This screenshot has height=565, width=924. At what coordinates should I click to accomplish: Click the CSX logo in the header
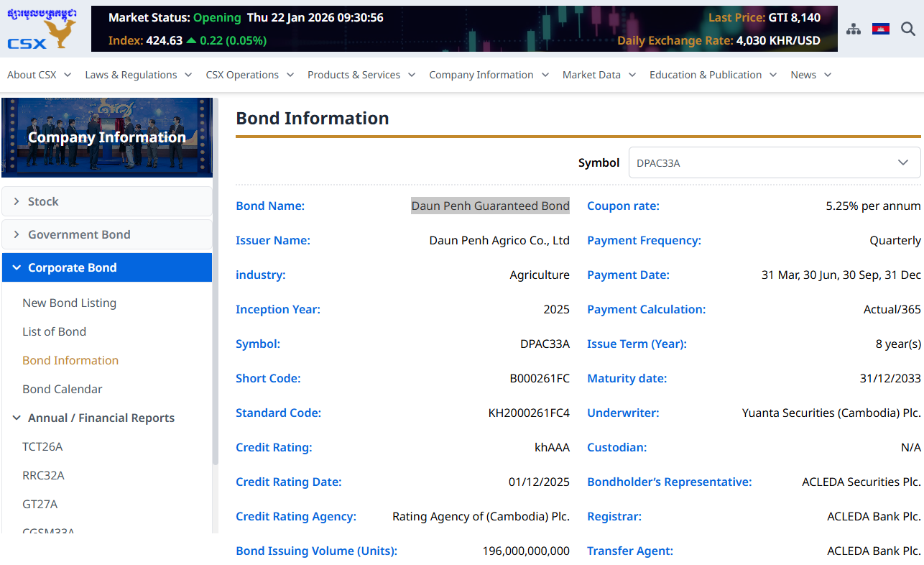click(42, 29)
